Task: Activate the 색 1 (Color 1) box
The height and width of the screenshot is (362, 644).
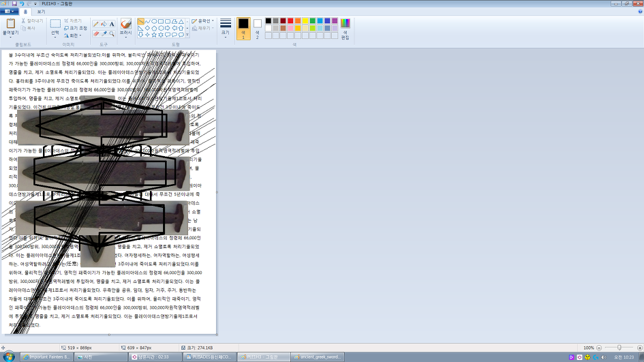Action: (243, 27)
